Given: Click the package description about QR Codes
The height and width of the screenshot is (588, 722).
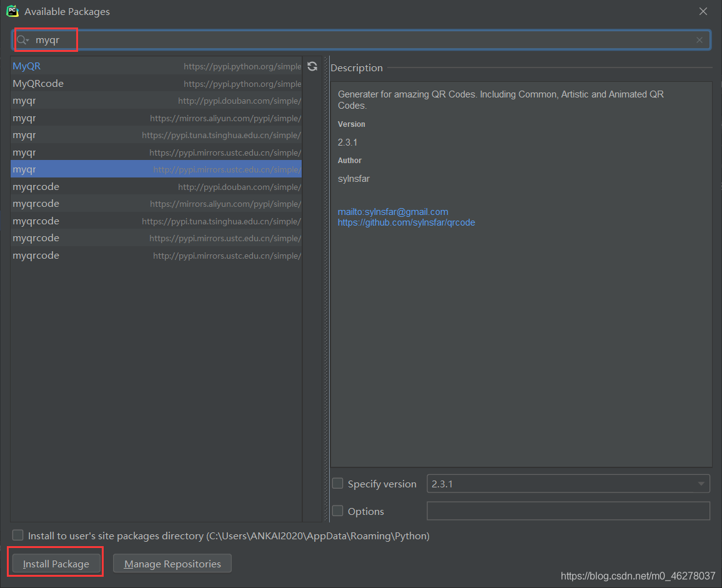Looking at the screenshot, I should click(x=500, y=99).
